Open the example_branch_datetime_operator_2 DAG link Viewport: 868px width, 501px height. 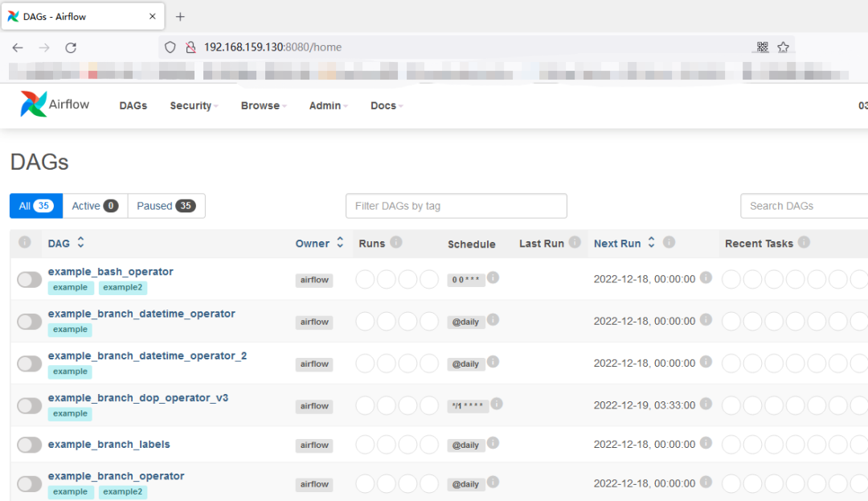(x=147, y=356)
